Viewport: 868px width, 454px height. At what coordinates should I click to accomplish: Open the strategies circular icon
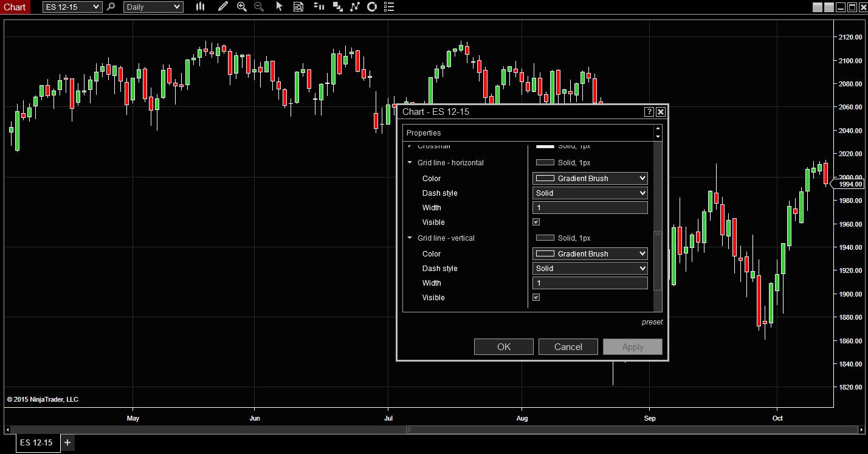(x=373, y=7)
